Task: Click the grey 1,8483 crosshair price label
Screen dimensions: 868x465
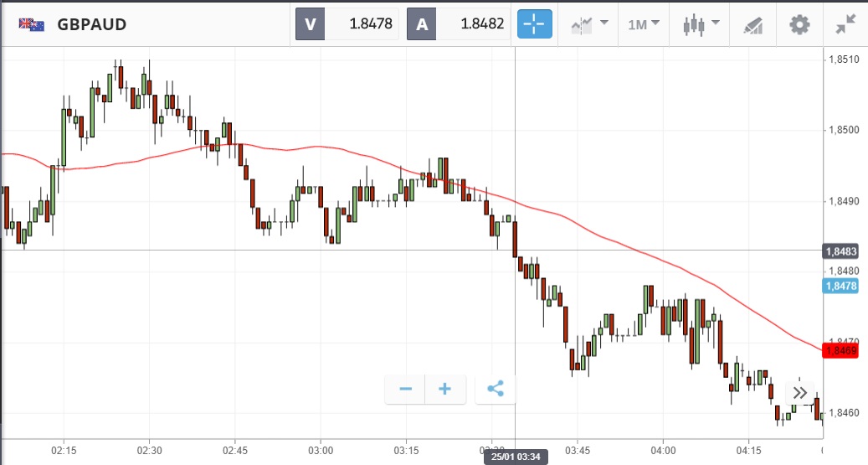Action: pos(840,251)
